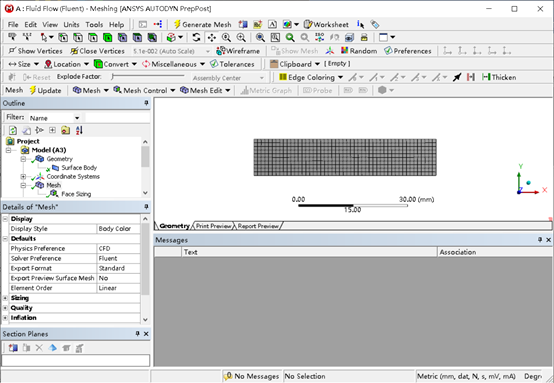
Task: Click the Refresh icon in Outline toolbar
Action: tap(13, 130)
